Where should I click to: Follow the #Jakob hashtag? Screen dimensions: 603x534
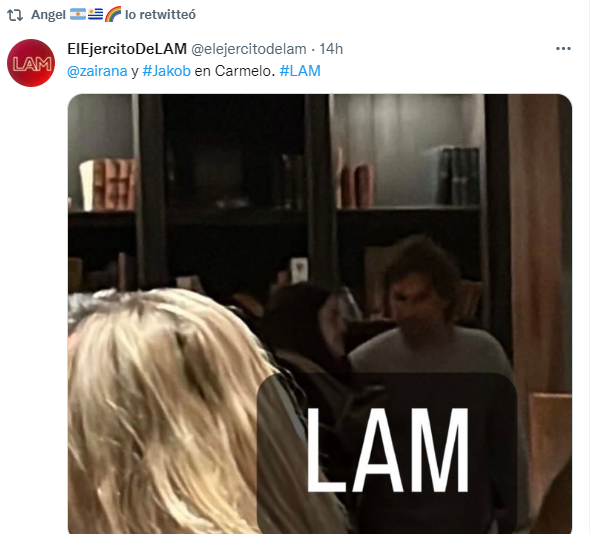pyautogui.click(x=167, y=71)
